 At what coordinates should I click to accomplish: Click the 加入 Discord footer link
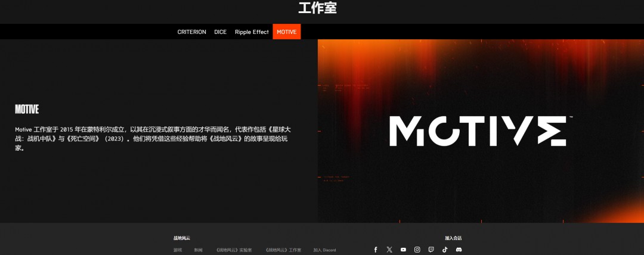click(x=324, y=250)
